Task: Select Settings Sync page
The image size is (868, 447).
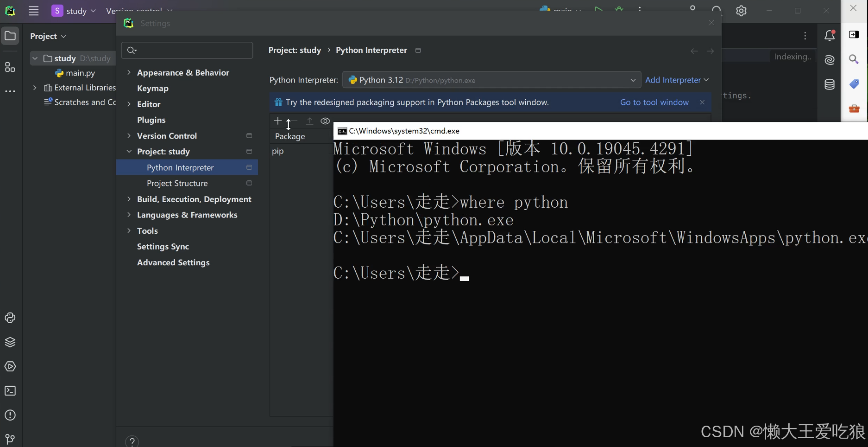Action: pos(163,246)
